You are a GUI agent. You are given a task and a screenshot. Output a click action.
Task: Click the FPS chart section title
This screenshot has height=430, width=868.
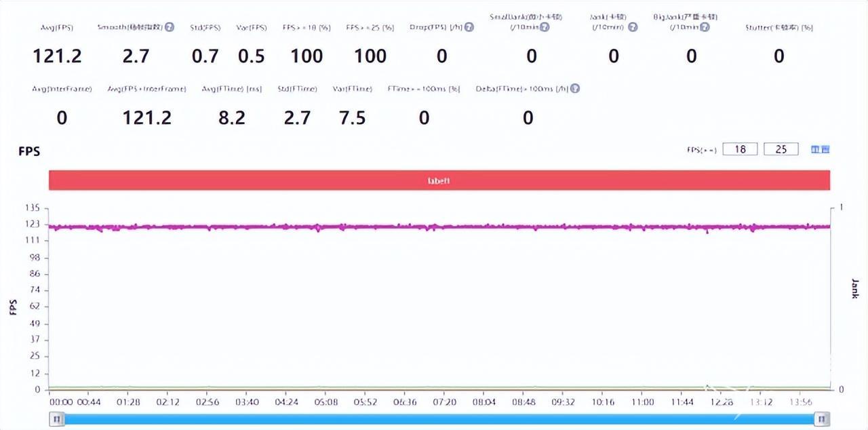29,151
